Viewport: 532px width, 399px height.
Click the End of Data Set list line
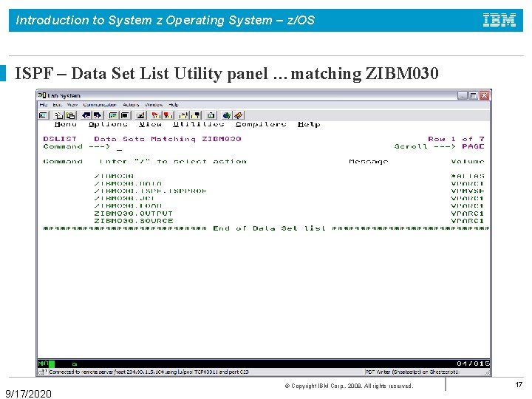tap(266, 228)
